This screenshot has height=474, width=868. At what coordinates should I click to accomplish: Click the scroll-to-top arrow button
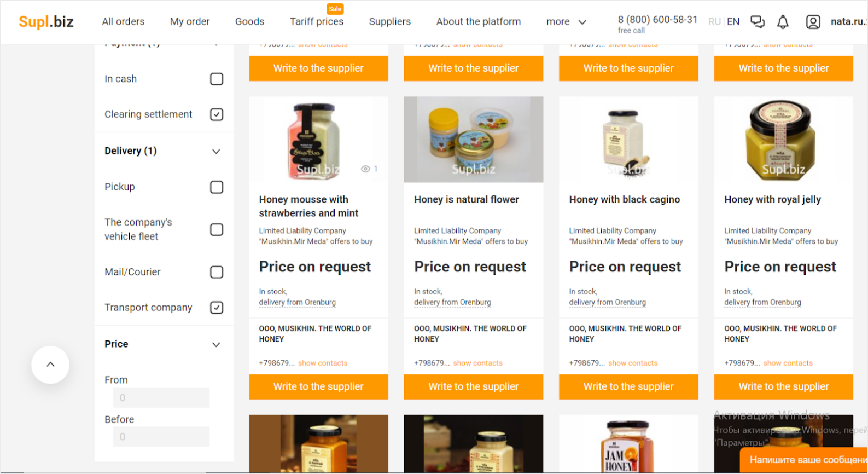50,365
